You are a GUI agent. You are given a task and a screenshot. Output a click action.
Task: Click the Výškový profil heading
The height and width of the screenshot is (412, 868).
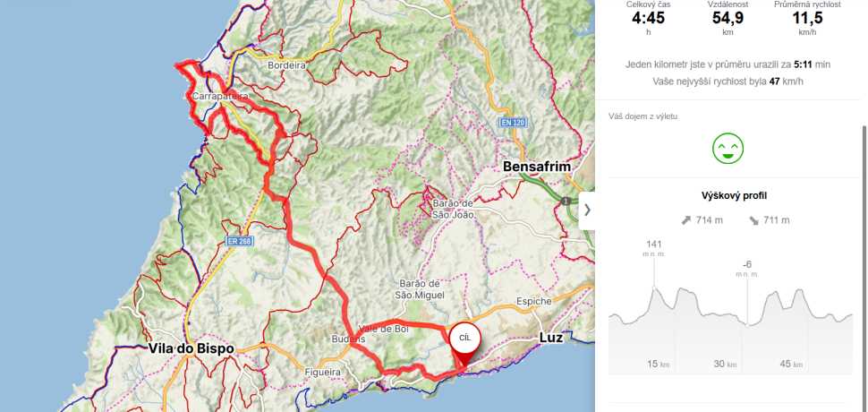pos(734,195)
